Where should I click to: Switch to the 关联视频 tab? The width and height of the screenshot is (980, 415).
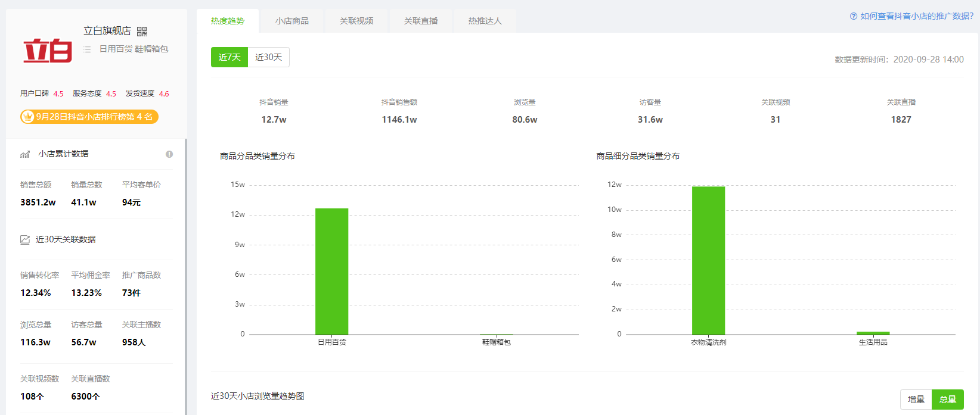[x=356, y=21]
